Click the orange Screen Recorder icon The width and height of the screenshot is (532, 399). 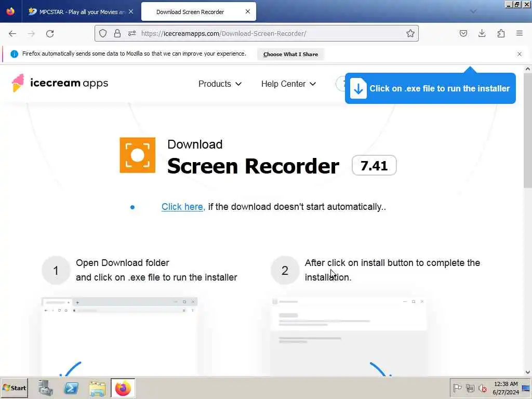click(x=137, y=155)
